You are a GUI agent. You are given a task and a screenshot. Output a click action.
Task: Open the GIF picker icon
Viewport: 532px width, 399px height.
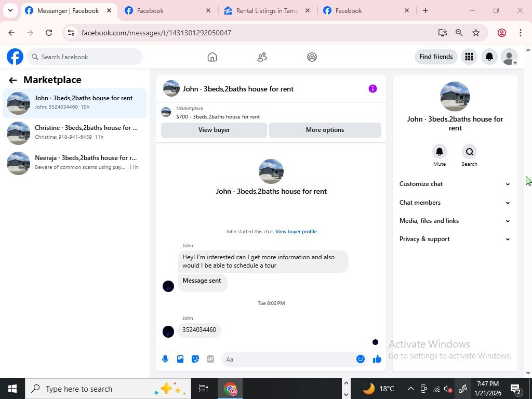[x=210, y=359]
